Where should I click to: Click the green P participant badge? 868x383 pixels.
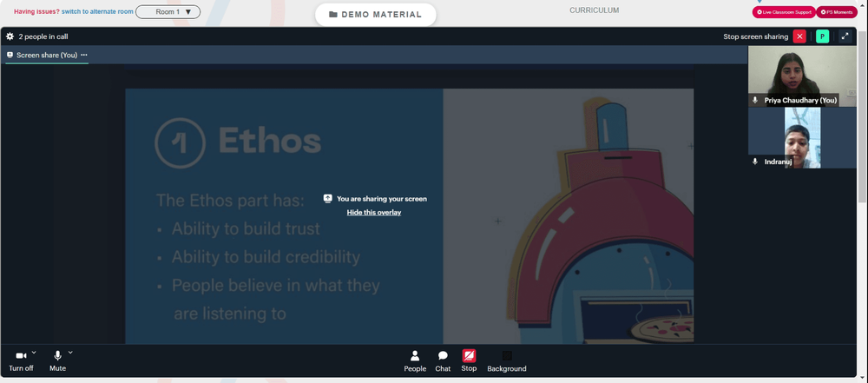click(823, 36)
